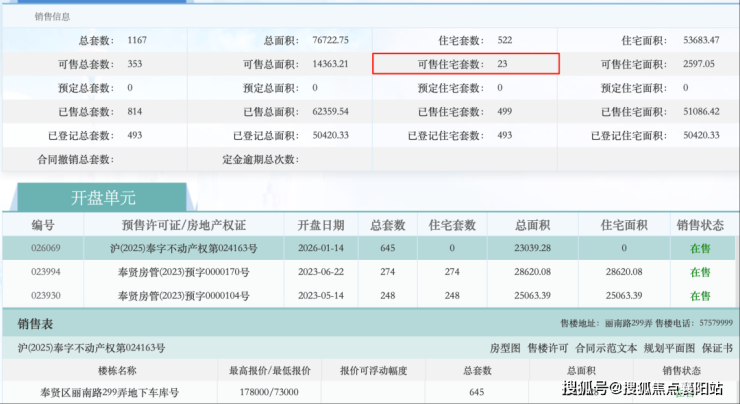Open the 房型图 link
740x404 pixels.
[x=505, y=348]
